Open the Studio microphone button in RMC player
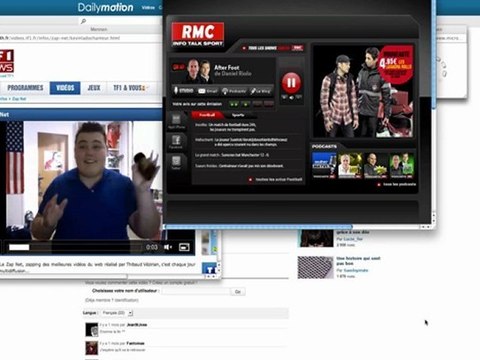The width and height of the screenshot is (480, 360). pyautogui.click(x=184, y=90)
